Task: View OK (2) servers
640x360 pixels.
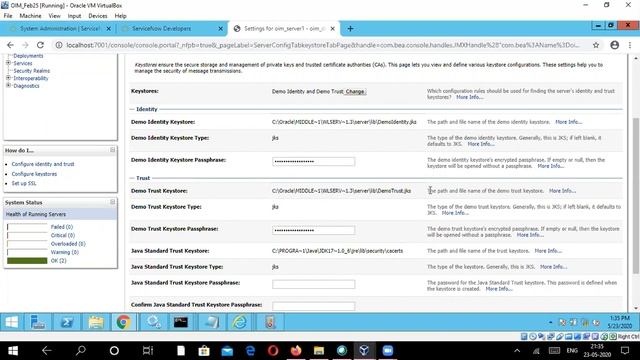Action: click(x=58, y=261)
